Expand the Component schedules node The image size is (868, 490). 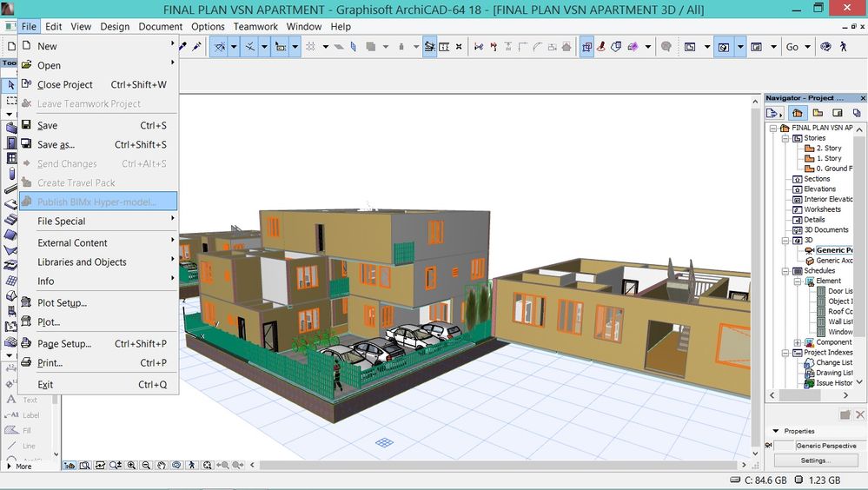point(798,342)
